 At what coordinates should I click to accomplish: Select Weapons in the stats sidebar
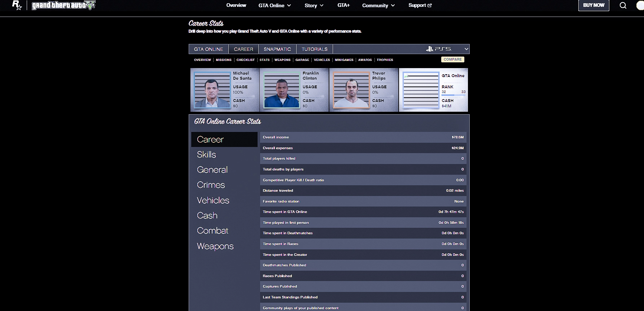tap(215, 246)
